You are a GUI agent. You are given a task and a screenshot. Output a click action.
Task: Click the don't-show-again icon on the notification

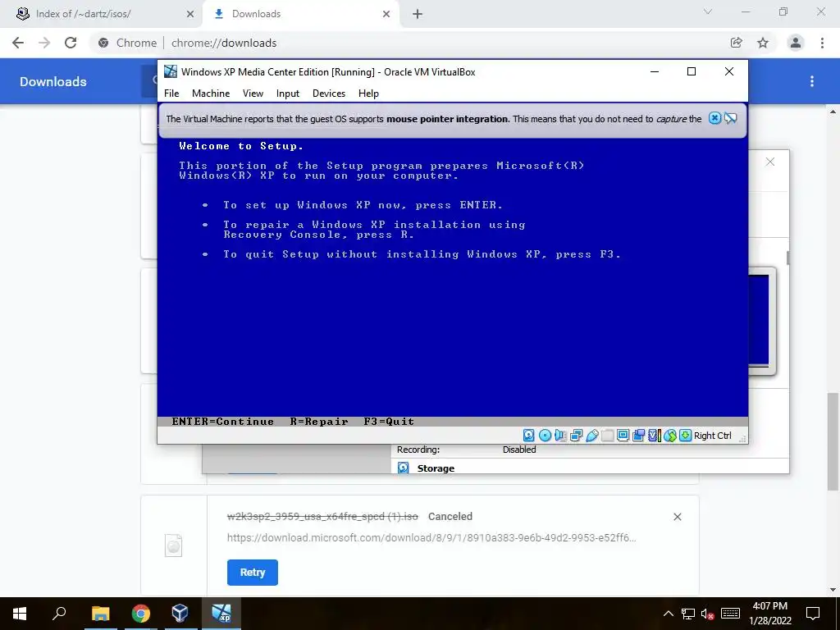pyautogui.click(x=731, y=118)
